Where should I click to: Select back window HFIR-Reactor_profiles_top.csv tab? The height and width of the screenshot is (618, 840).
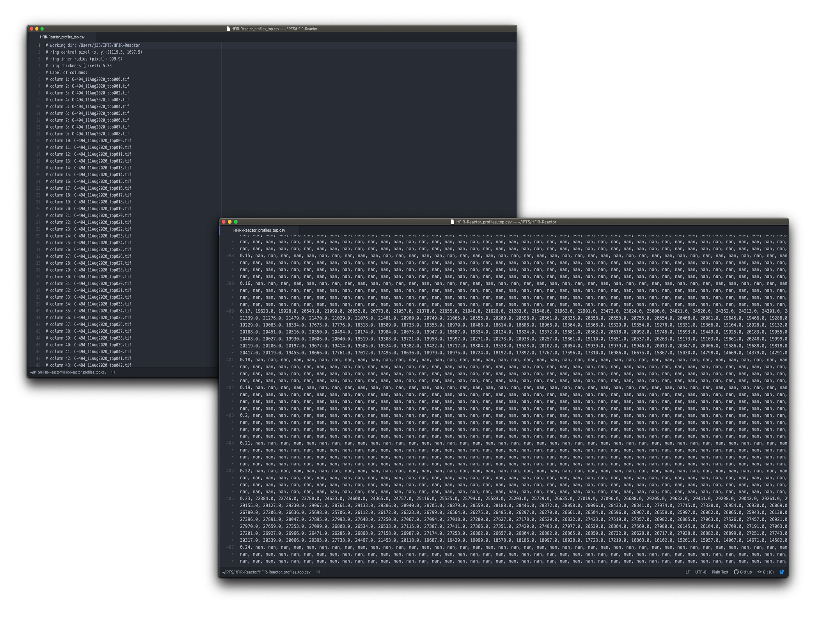point(62,37)
